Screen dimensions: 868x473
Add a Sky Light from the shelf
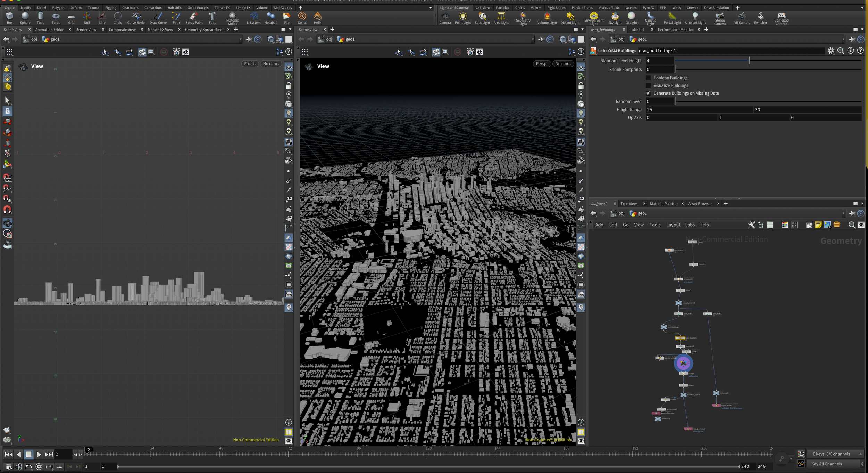tap(615, 18)
